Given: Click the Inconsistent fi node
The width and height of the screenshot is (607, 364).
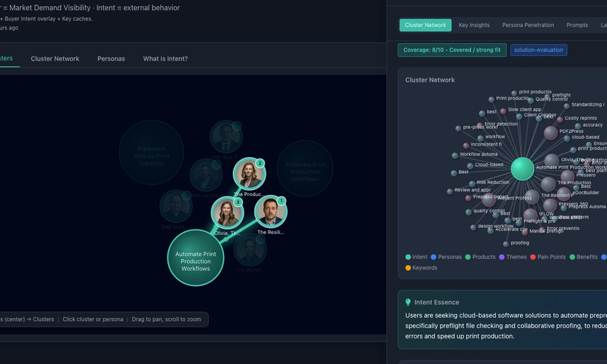Looking at the screenshot, I should click(466, 146).
